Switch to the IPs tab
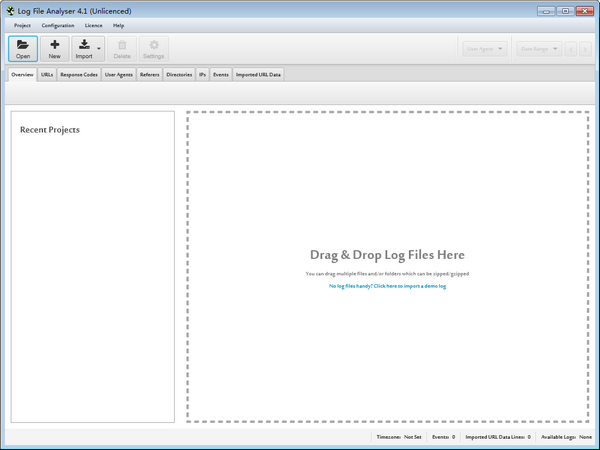The height and width of the screenshot is (450, 600). [x=202, y=75]
